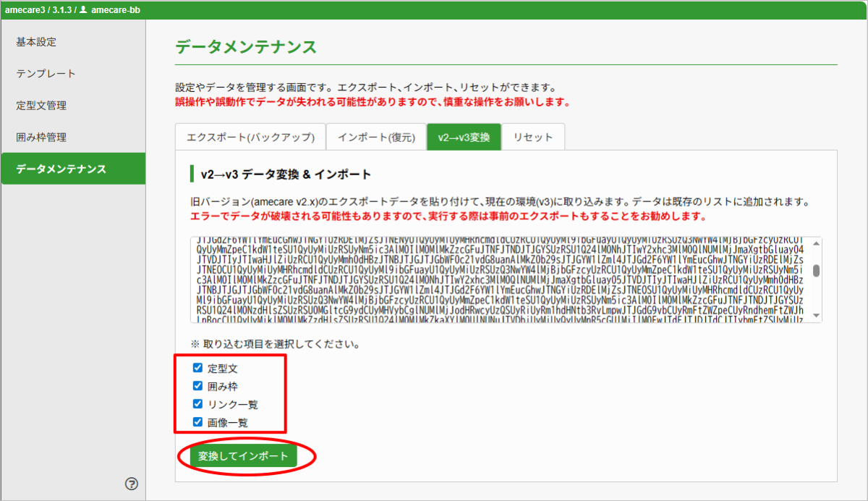Open 基本設定 in the sidebar
Viewport: 868px width, 501px height.
coord(36,42)
